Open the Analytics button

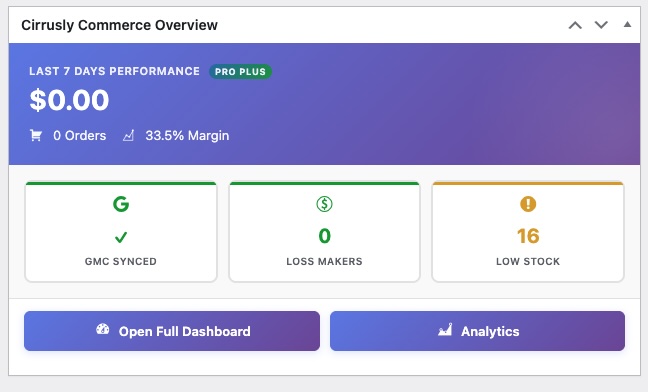(x=477, y=331)
